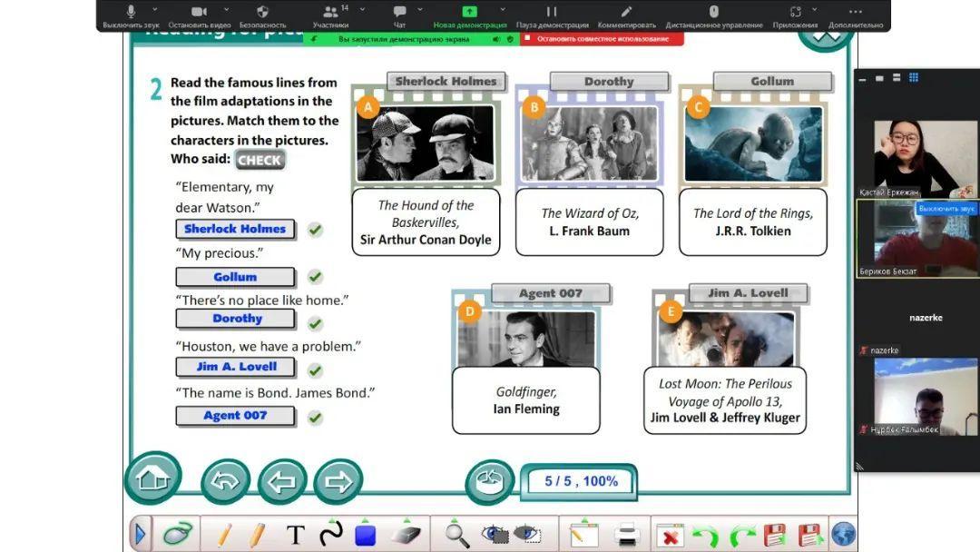
Task: Open the James Bond picture D
Action: tap(526, 339)
